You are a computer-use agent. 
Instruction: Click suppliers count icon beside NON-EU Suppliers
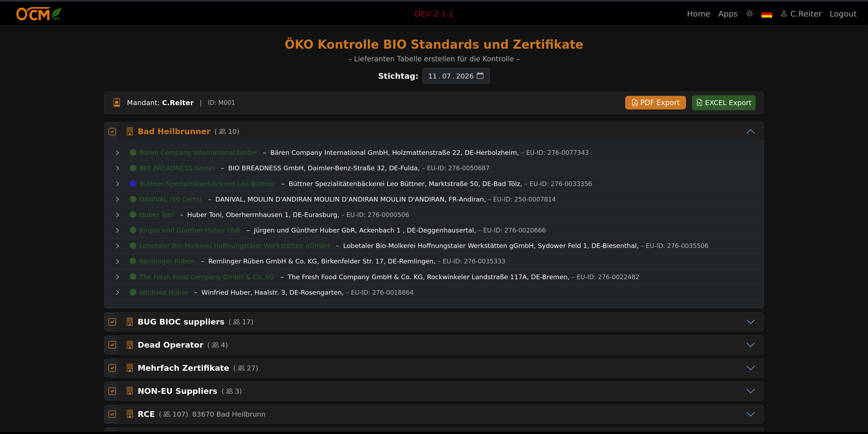coord(229,391)
